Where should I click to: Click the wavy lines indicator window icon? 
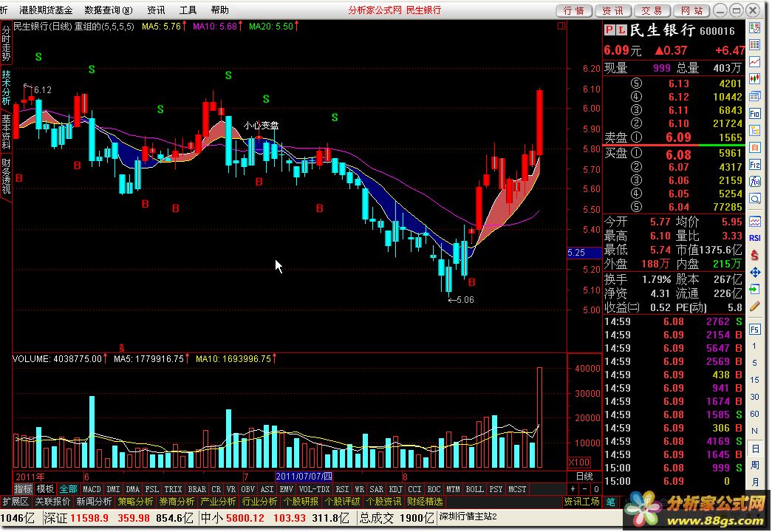tap(755, 221)
